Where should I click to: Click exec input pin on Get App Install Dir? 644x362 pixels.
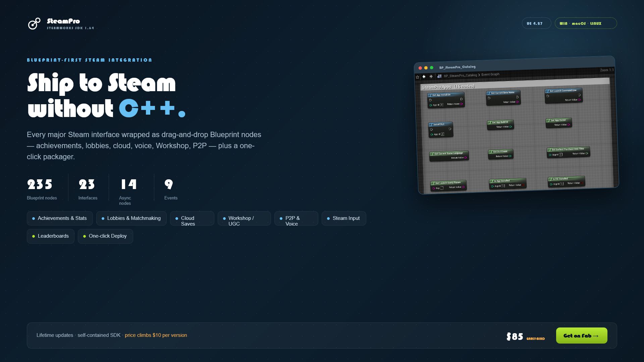[x=430, y=100]
